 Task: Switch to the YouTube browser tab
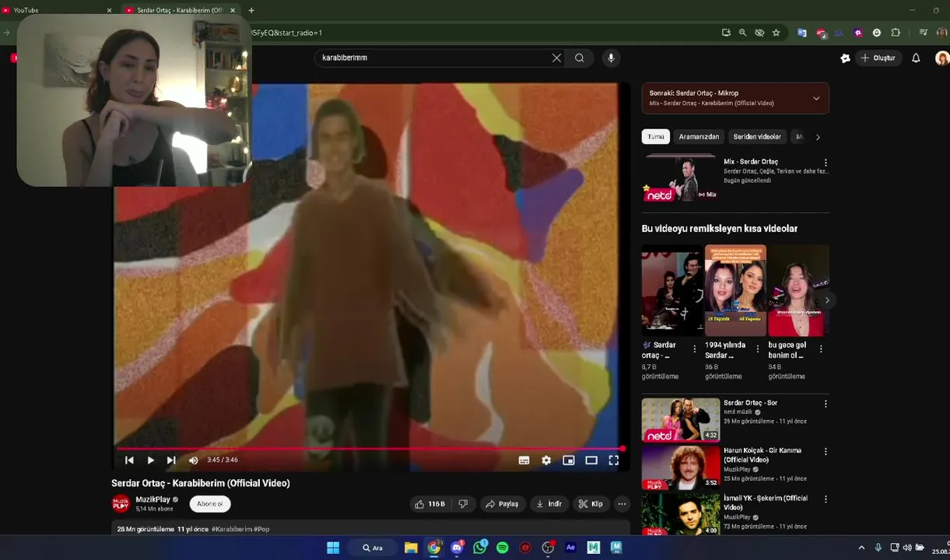54,10
